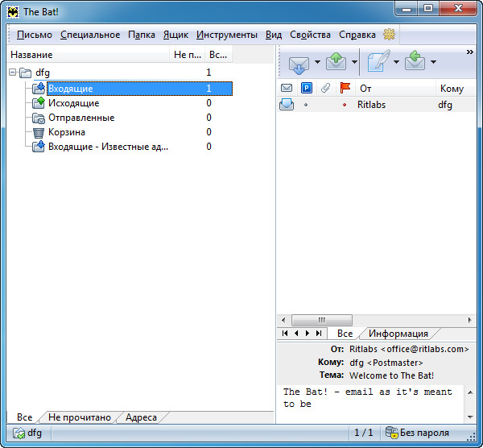Viewport: 483px width, 448px height.
Task: Open dropdown arrow next to get mail
Action: (317, 63)
